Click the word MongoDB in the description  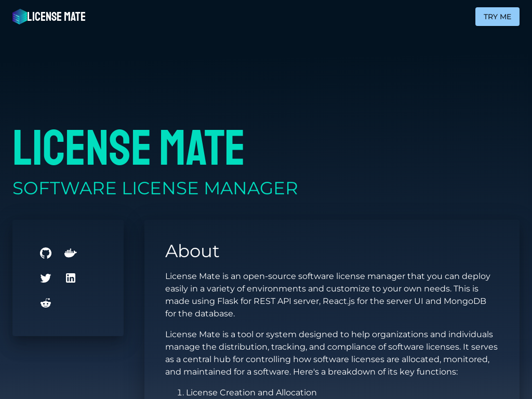pyautogui.click(x=464, y=301)
